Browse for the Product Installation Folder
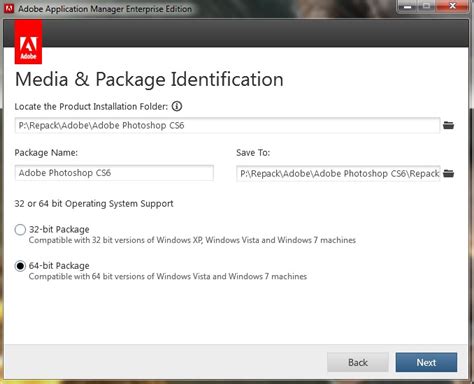The image size is (474, 384). tap(449, 125)
